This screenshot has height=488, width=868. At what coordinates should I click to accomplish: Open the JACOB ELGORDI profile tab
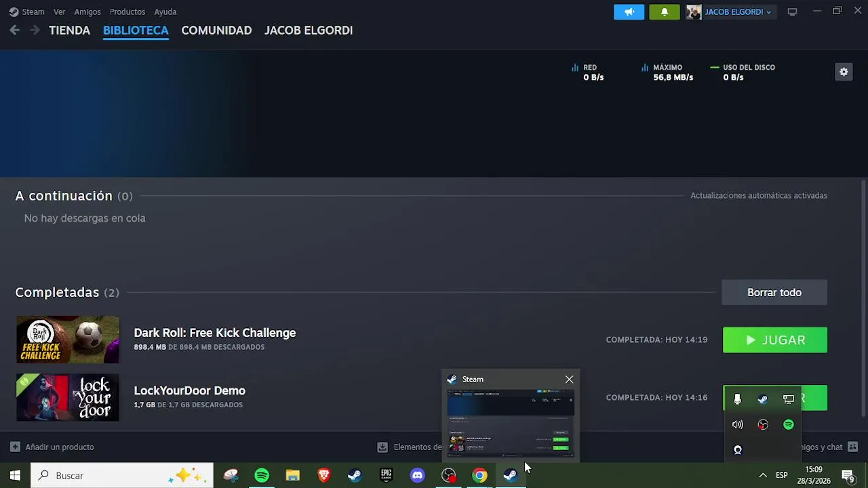(x=309, y=30)
